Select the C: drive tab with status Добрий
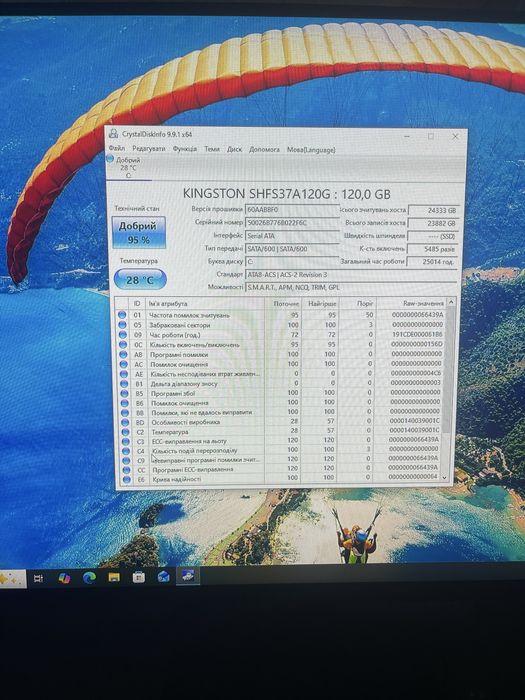This screenshot has width=525, height=700. 125,167
